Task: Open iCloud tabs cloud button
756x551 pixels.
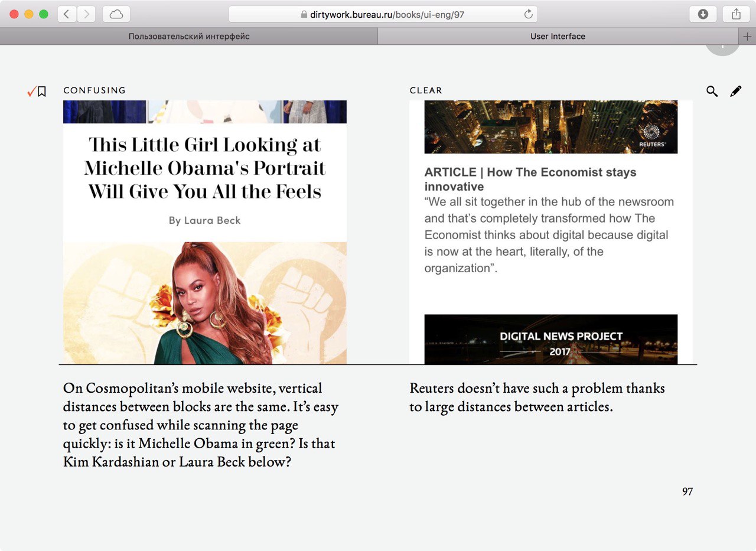Action: tap(116, 14)
